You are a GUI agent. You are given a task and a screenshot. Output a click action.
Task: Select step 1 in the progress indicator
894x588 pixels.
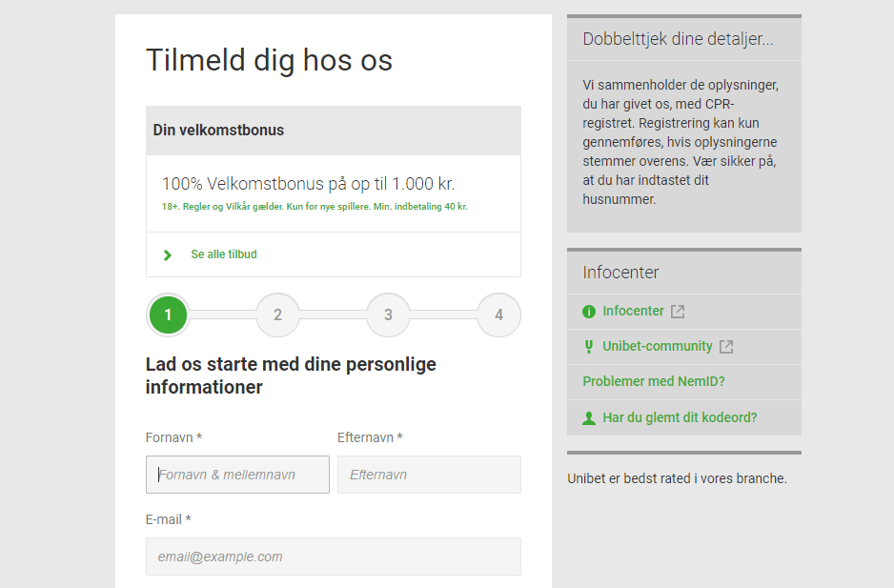point(168,314)
